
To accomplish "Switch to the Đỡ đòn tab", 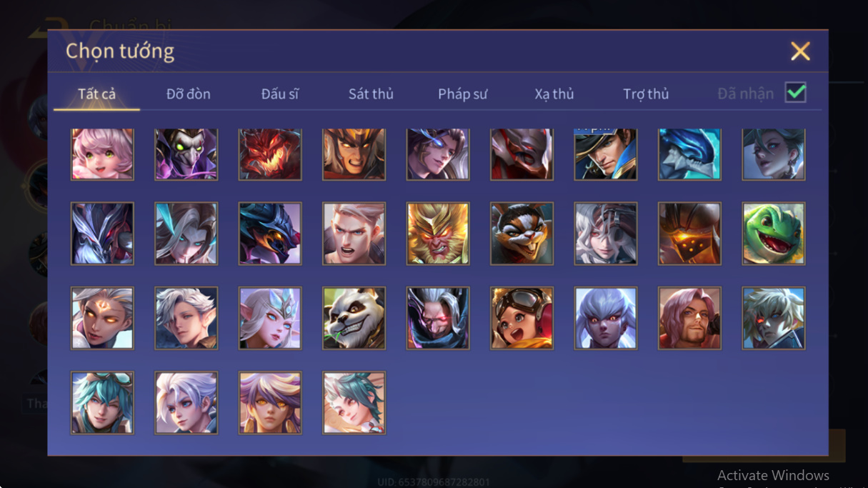I will (189, 94).
